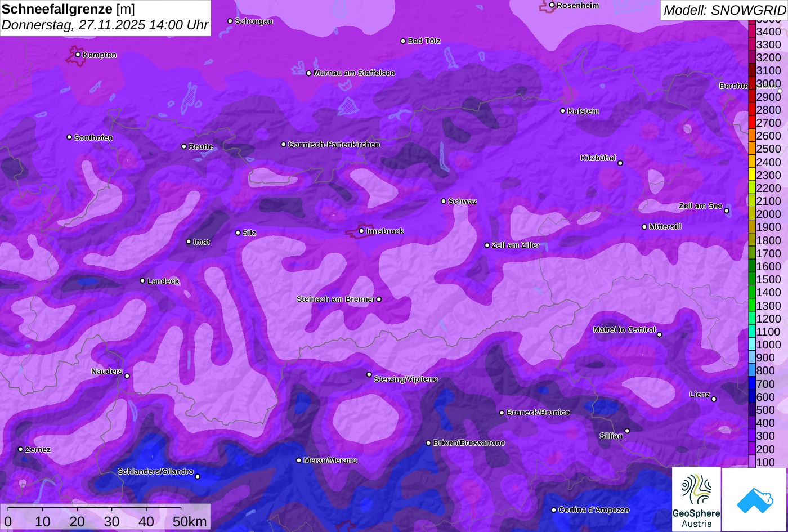Click the Sonthofen marker dot
This screenshot has width=788, height=532.
[x=69, y=137]
